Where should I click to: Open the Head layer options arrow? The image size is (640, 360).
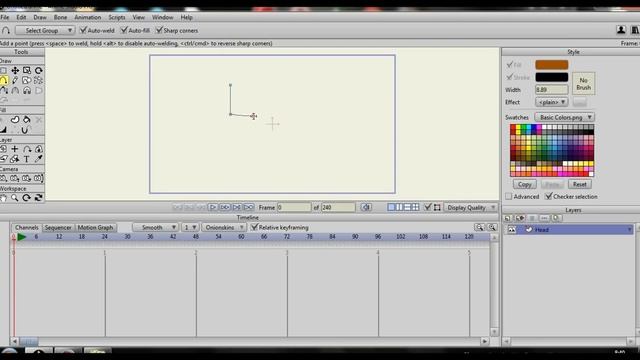pos(629,230)
